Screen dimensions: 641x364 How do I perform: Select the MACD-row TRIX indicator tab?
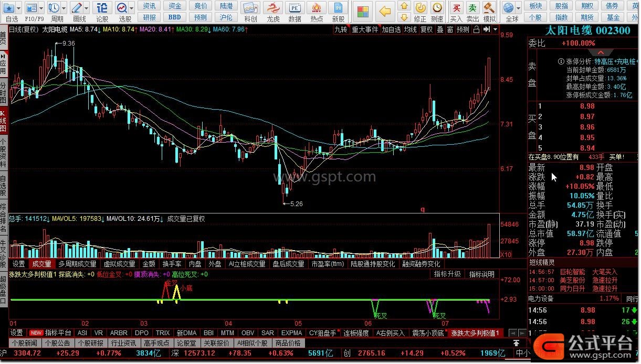point(163,333)
